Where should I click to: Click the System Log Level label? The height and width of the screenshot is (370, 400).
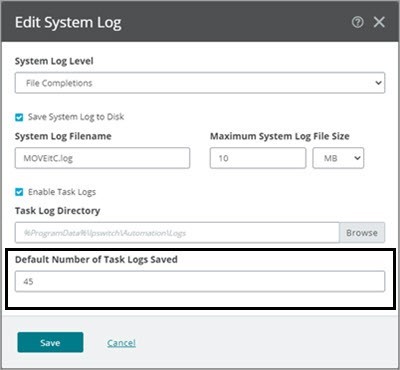(x=54, y=61)
